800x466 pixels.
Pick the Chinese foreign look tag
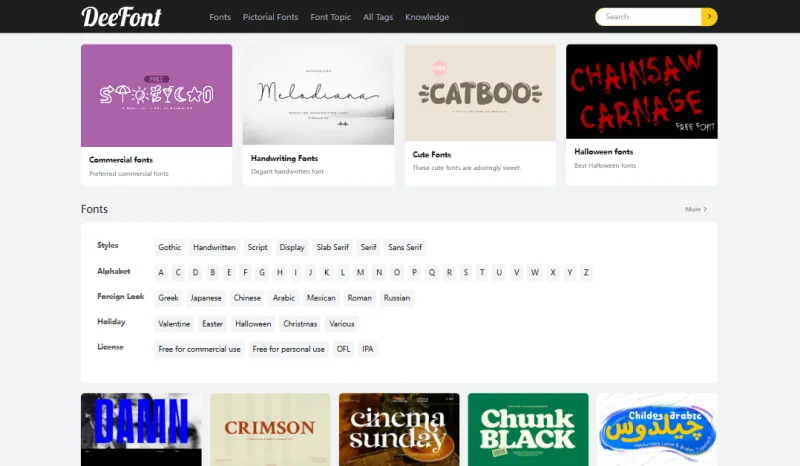point(247,298)
